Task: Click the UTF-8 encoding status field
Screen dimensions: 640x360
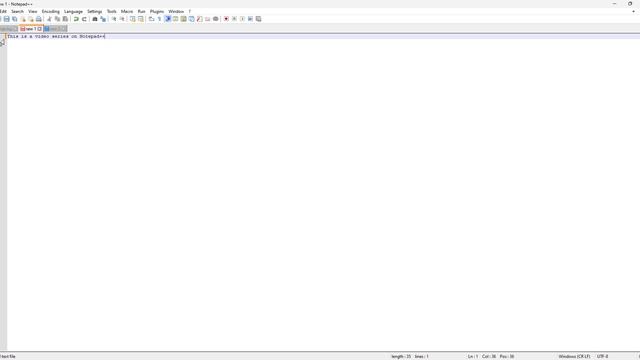Action: point(602,356)
